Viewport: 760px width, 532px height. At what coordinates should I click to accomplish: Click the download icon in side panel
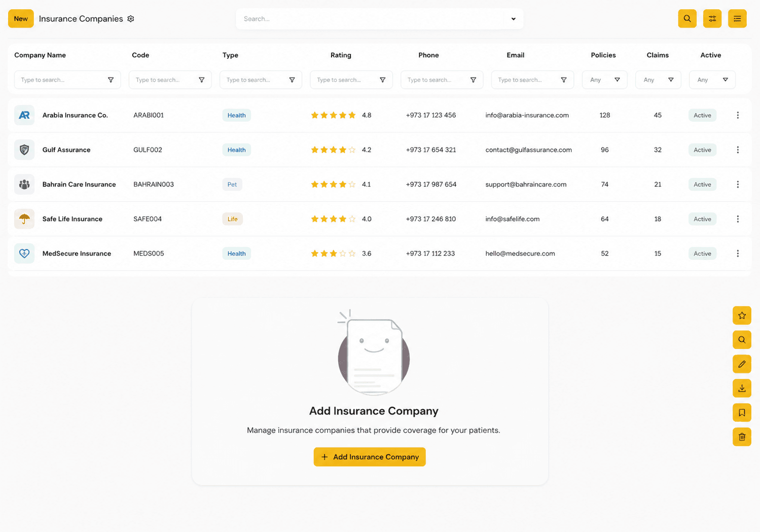click(x=742, y=388)
